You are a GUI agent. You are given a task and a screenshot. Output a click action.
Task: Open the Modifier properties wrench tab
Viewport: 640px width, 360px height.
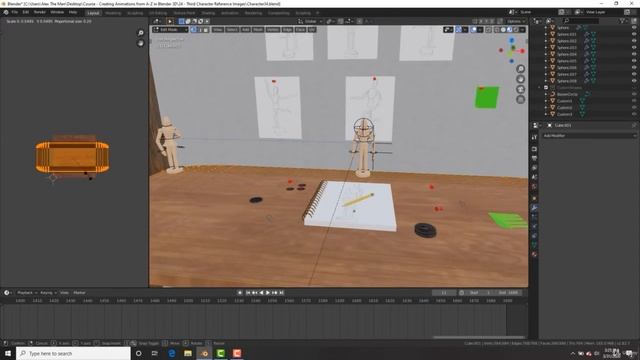pyautogui.click(x=535, y=208)
